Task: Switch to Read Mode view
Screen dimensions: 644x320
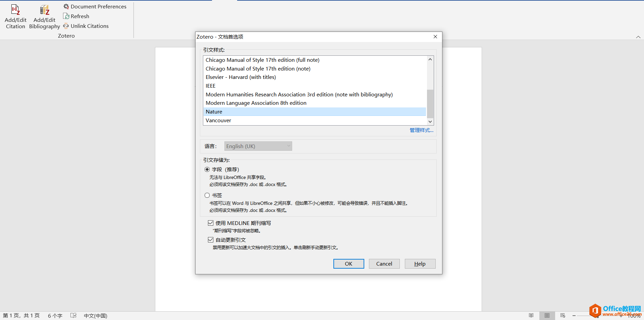Action: click(531, 316)
